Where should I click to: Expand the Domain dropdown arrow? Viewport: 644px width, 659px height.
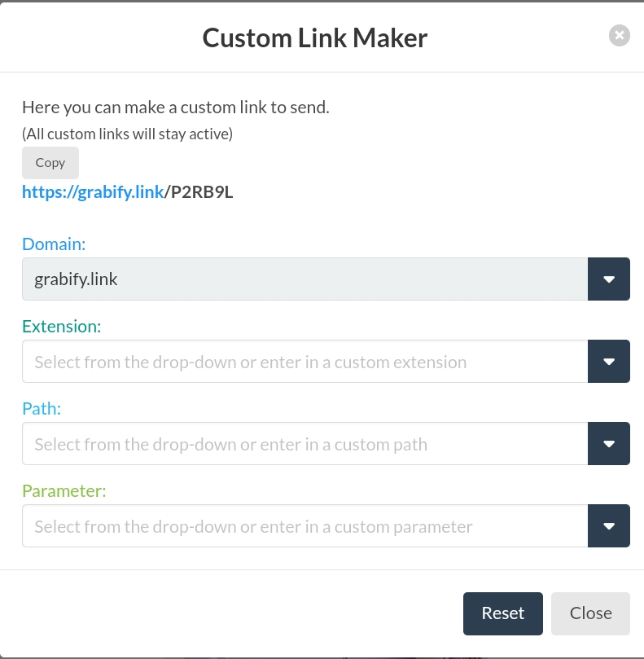coord(609,279)
